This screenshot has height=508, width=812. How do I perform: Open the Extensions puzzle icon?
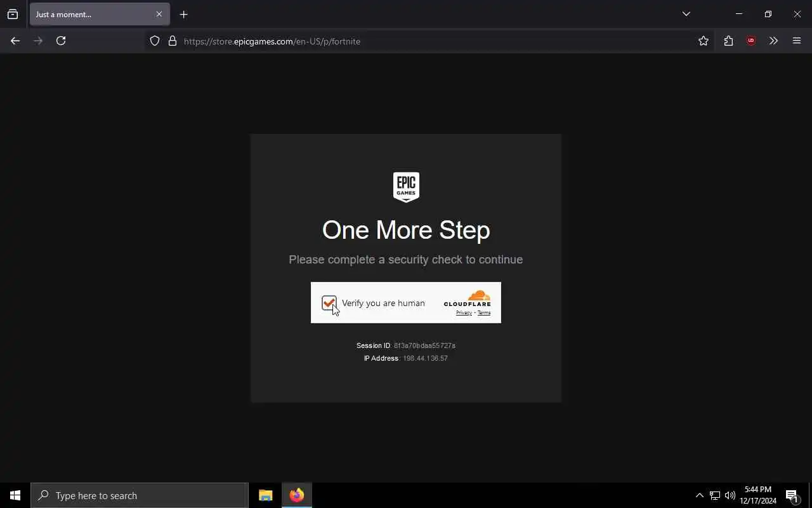click(x=728, y=41)
